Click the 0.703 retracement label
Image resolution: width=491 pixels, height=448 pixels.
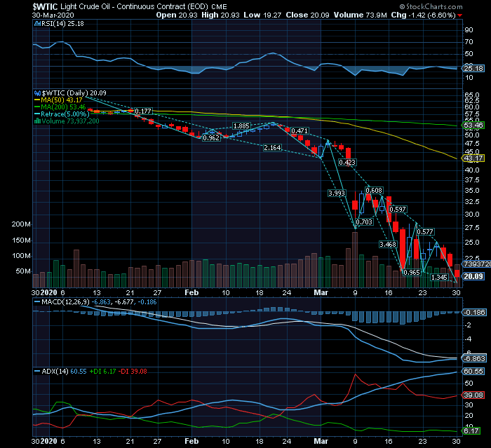pyautogui.click(x=364, y=222)
